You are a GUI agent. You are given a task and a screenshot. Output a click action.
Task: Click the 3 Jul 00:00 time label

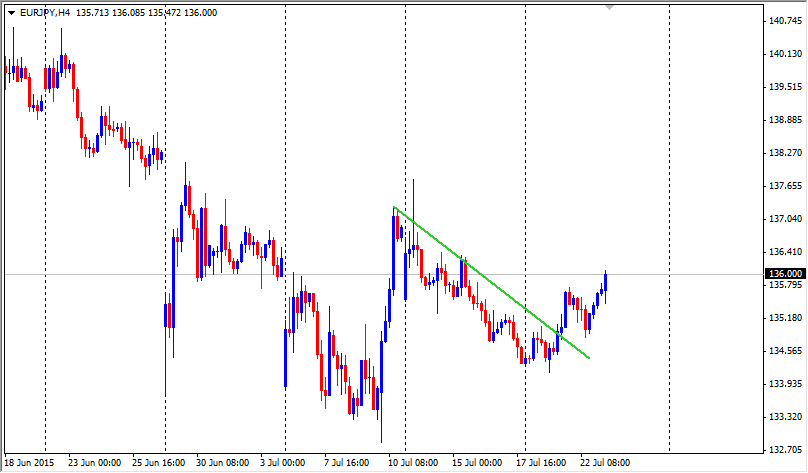coord(282,463)
